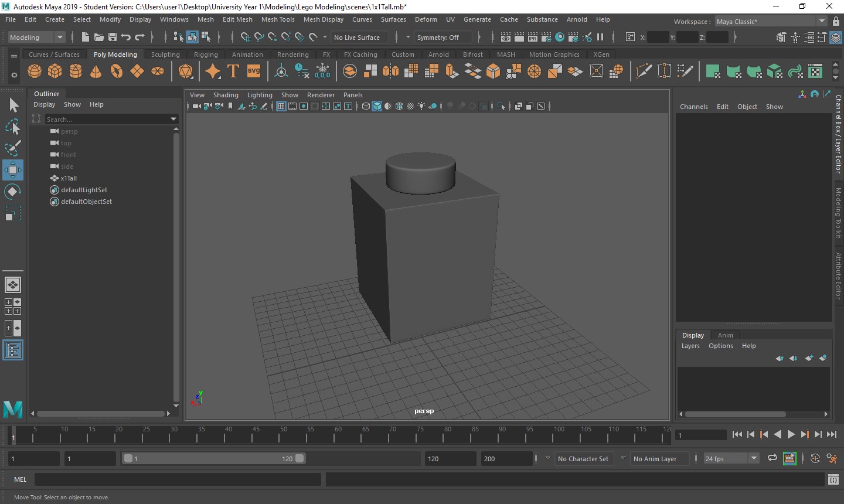Select x1Tall object in the Outliner
The height and width of the screenshot is (504, 844).
click(69, 178)
